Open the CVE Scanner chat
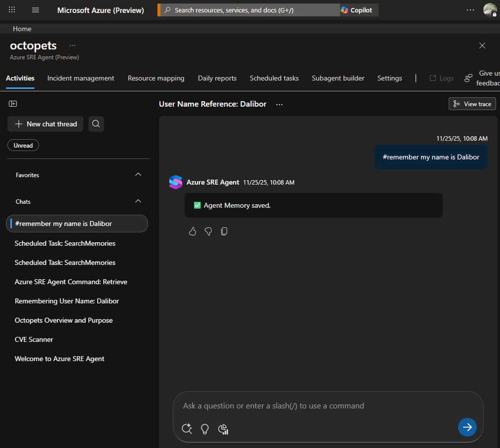This screenshot has height=448, width=500. 34,339
